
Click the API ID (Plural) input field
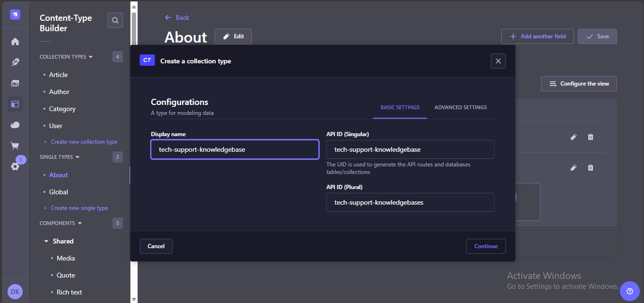click(410, 202)
